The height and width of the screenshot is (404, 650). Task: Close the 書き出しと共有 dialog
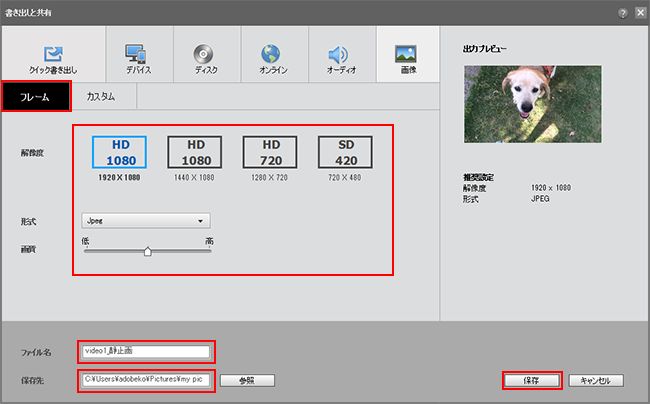(640, 13)
